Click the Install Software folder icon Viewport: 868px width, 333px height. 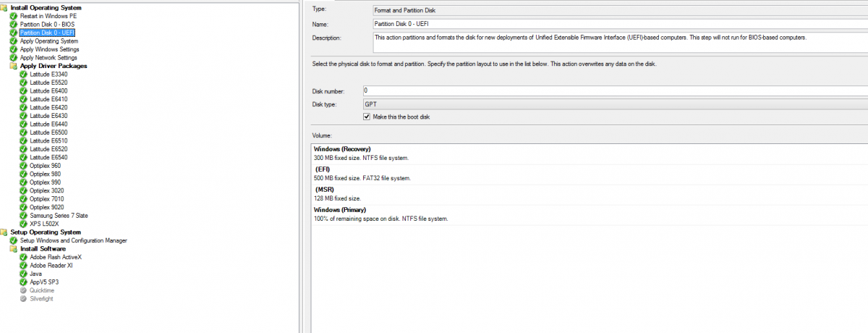[x=13, y=249]
